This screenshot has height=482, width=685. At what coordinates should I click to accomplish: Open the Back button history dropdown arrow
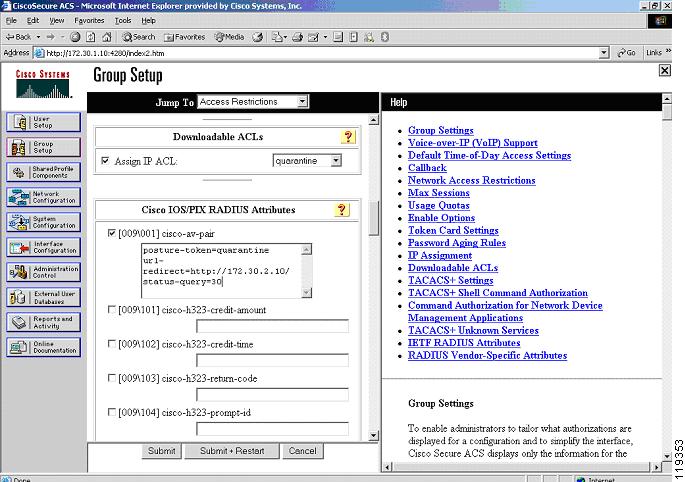coord(38,37)
